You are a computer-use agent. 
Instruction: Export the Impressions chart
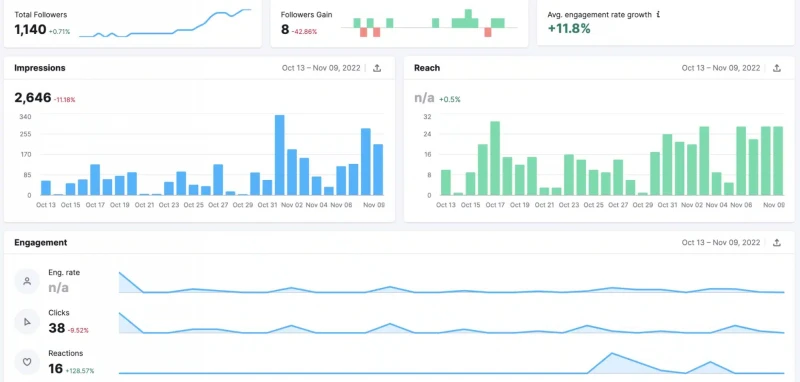(x=377, y=68)
